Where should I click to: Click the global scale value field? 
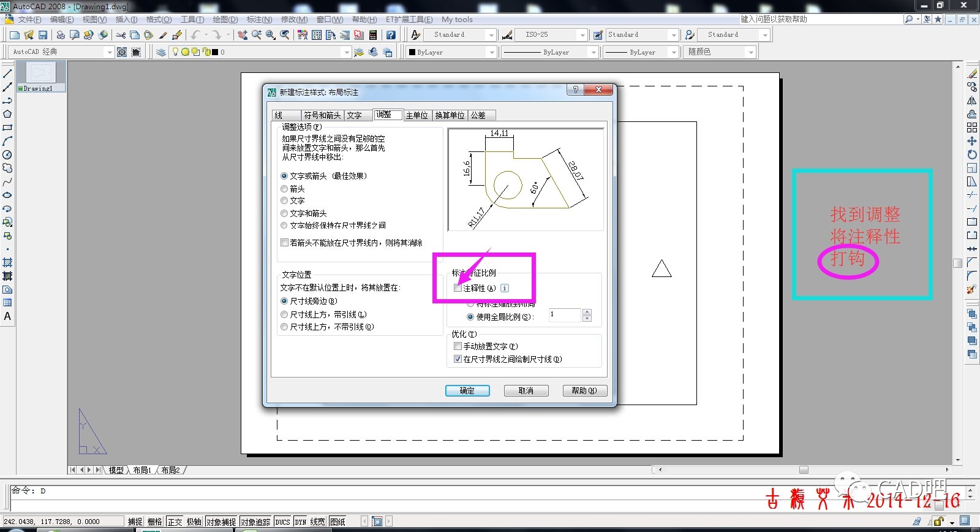(564, 315)
